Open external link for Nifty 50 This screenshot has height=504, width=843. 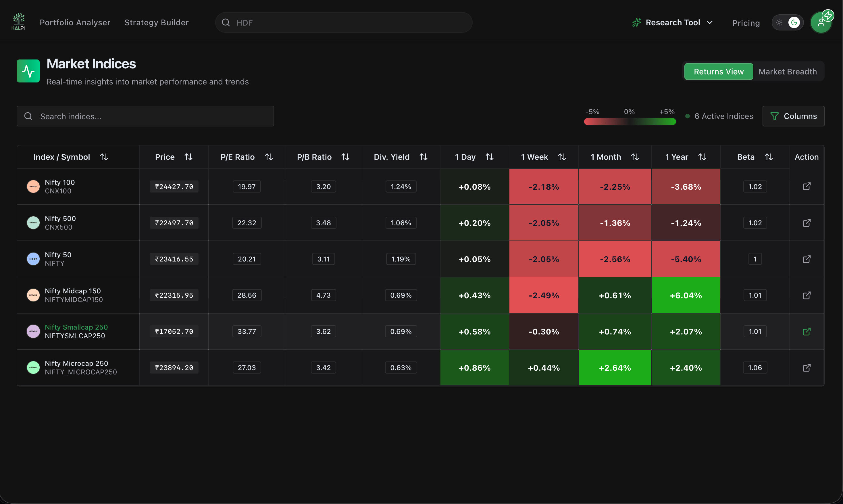tap(807, 259)
